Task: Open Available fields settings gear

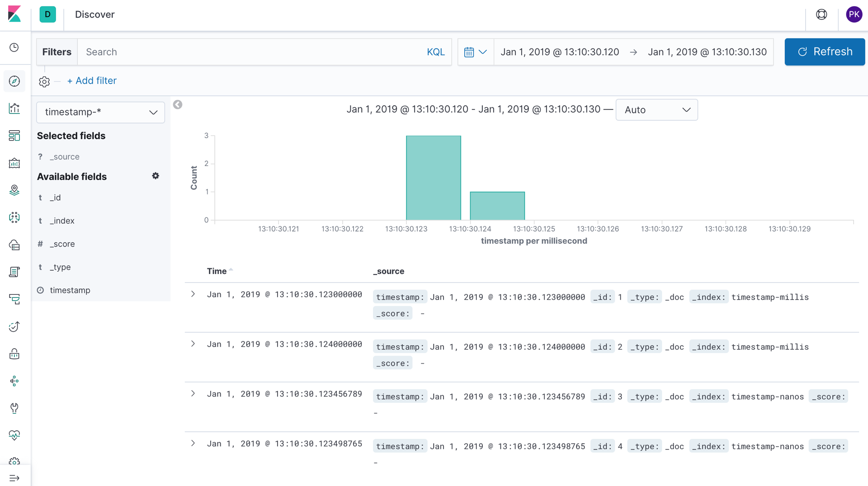Action: (x=156, y=176)
